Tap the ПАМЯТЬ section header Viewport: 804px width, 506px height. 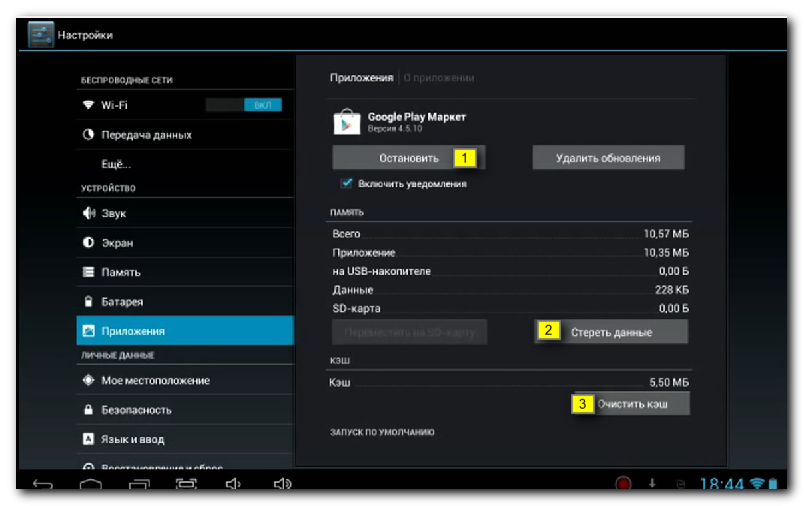click(x=347, y=212)
